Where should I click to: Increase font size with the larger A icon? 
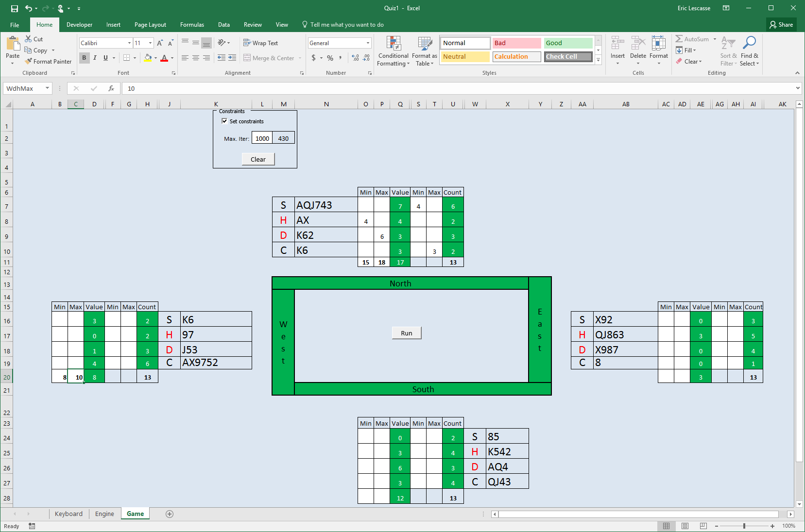coord(160,43)
